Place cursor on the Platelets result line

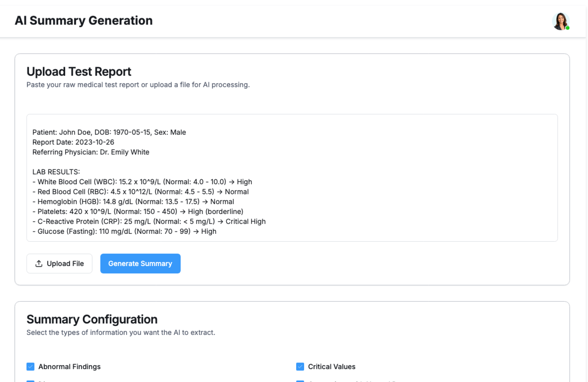point(138,212)
